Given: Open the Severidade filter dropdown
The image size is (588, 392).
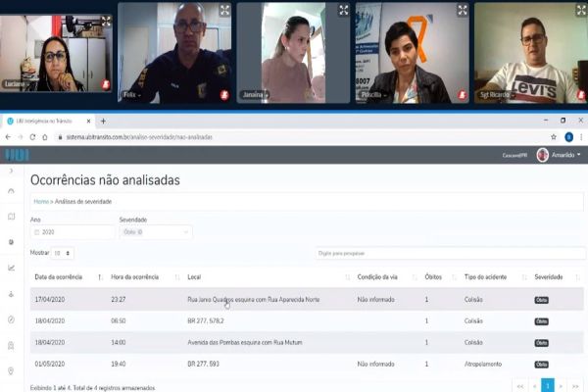Looking at the screenshot, I should click(155, 232).
